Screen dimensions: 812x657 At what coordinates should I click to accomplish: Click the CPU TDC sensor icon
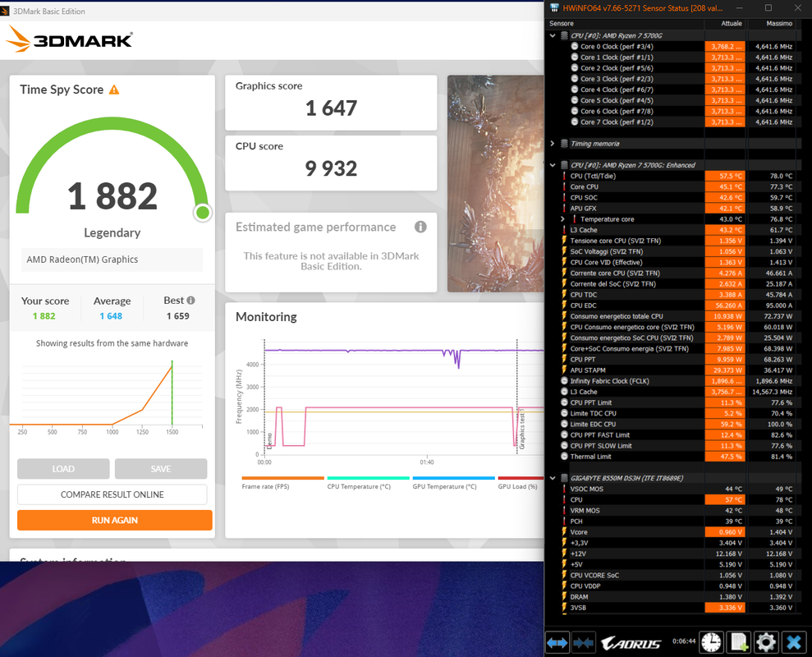click(x=565, y=294)
